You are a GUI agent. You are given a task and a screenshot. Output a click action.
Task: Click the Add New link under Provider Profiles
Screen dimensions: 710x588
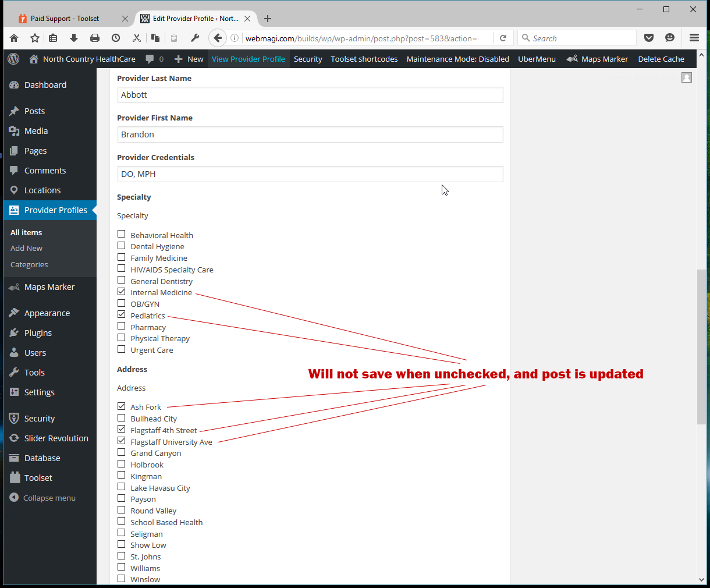tap(26, 248)
